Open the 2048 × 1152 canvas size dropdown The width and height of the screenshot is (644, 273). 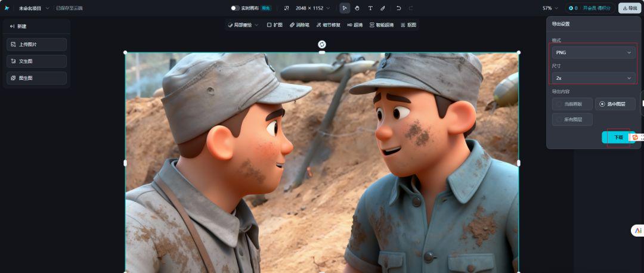click(312, 8)
